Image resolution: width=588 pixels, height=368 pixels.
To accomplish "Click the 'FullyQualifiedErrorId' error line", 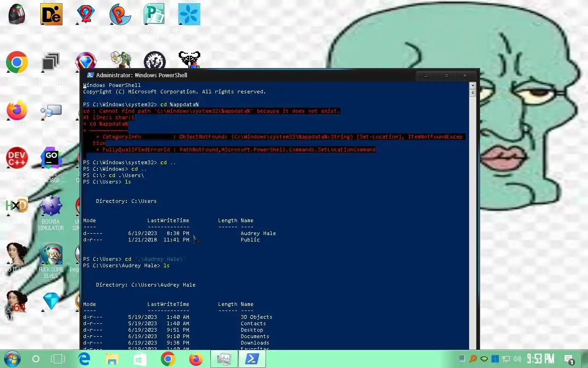I will (236, 149).
